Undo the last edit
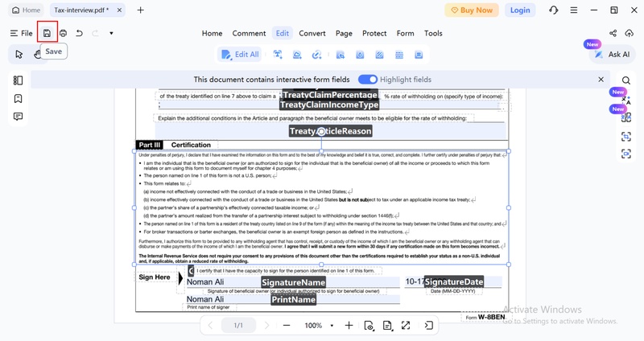644x341 pixels. coord(79,33)
